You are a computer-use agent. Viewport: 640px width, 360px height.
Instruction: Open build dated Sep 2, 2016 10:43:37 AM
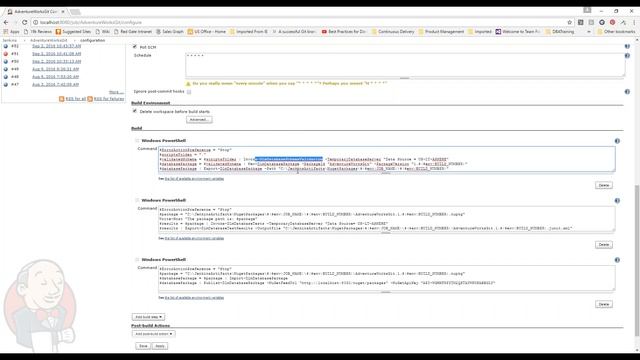[x=56, y=46]
